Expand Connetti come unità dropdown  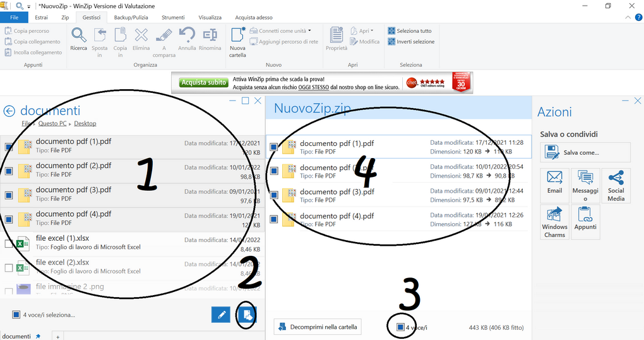point(309,31)
